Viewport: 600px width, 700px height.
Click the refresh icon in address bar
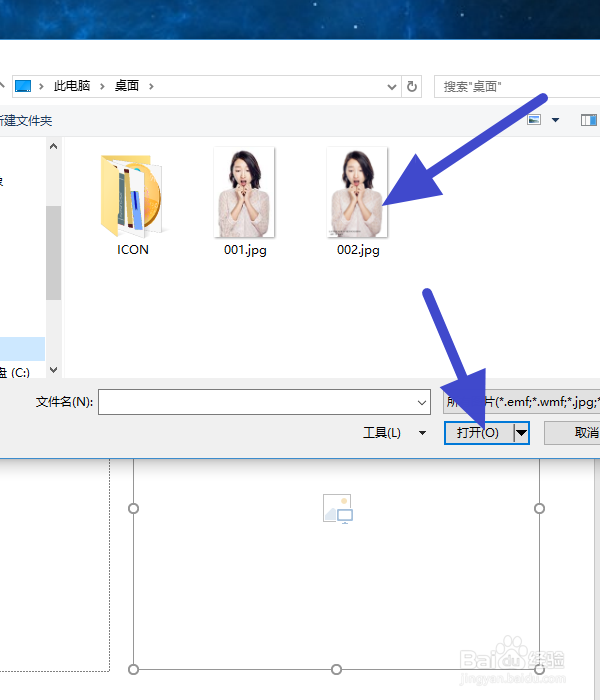[x=412, y=86]
